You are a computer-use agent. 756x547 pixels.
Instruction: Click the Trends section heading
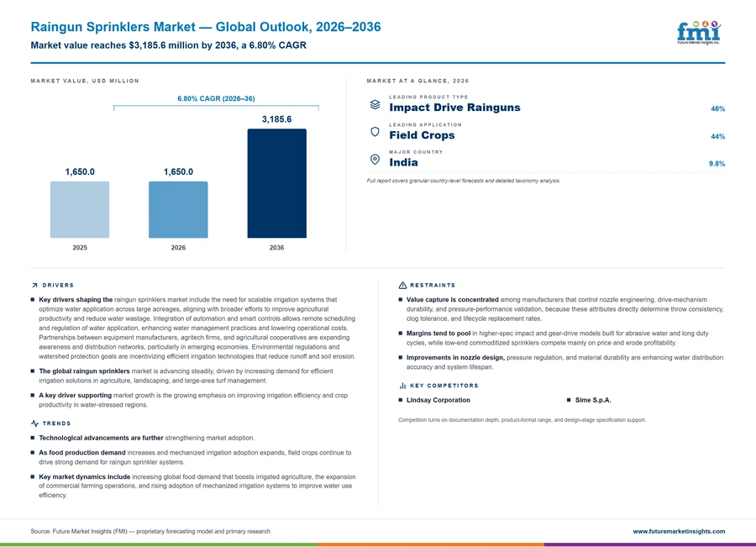coord(56,423)
